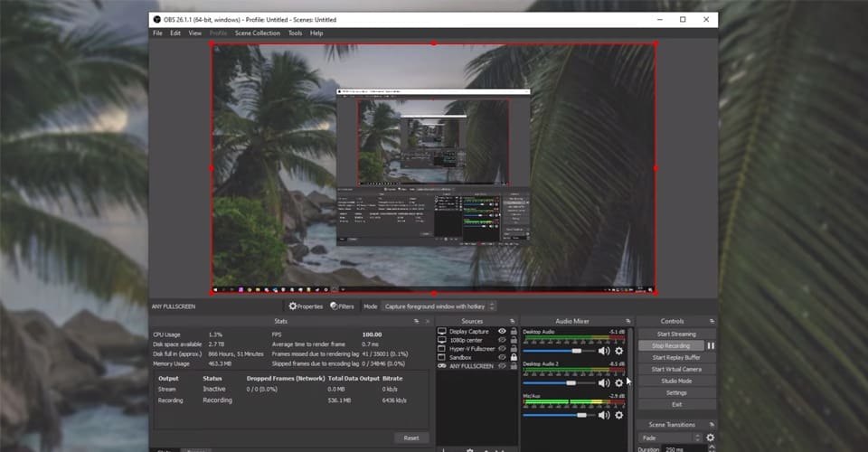Open the Profile menu

(x=218, y=33)
